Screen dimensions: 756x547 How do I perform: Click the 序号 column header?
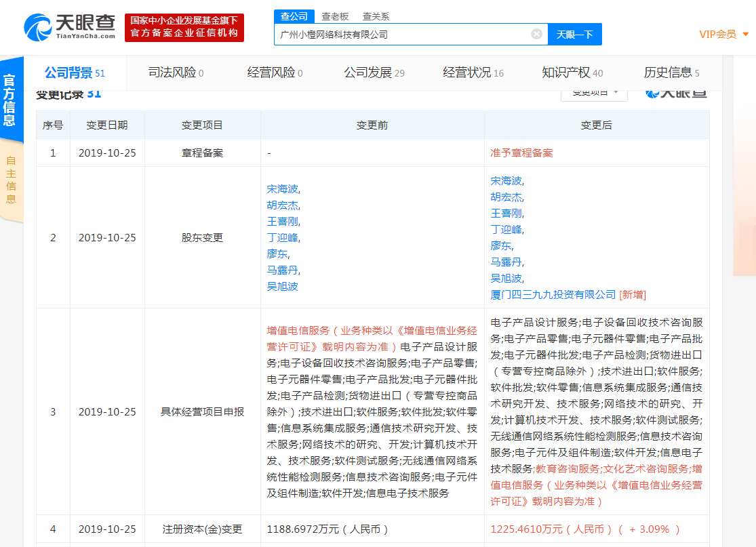click(53, 125)
